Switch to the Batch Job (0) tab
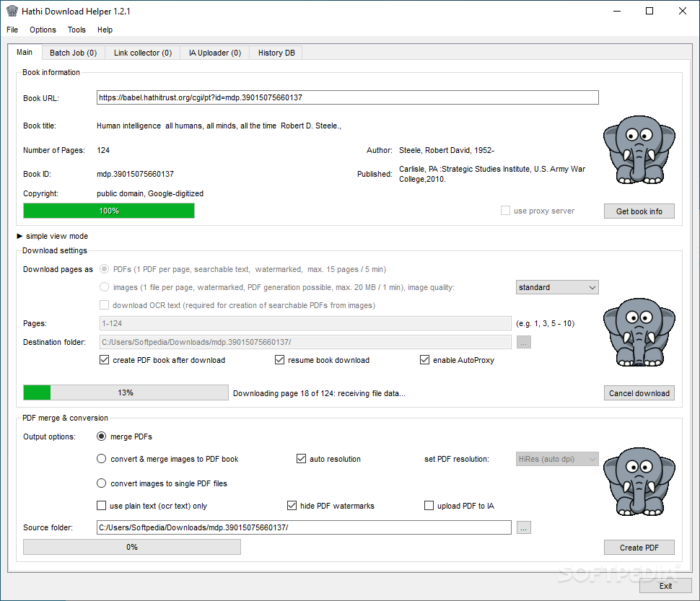Screen dimensions: 700x601 [x=73, y=53]
